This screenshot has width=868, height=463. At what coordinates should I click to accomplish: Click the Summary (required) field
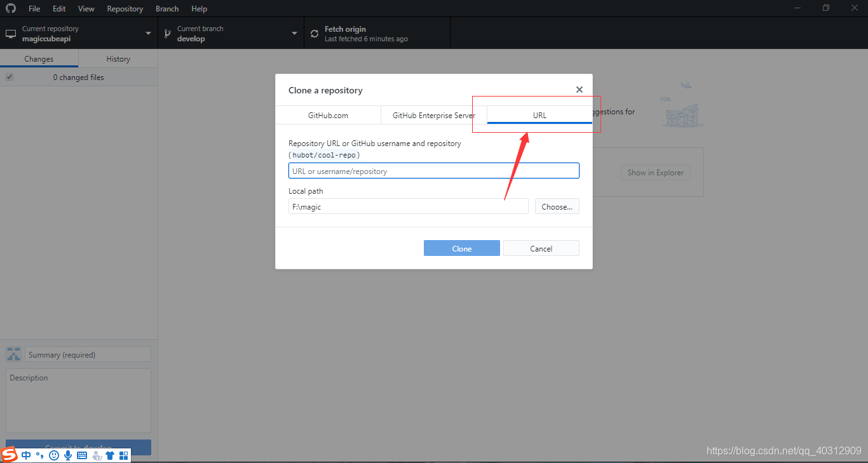pyautogui.click(x=88, y=354)
